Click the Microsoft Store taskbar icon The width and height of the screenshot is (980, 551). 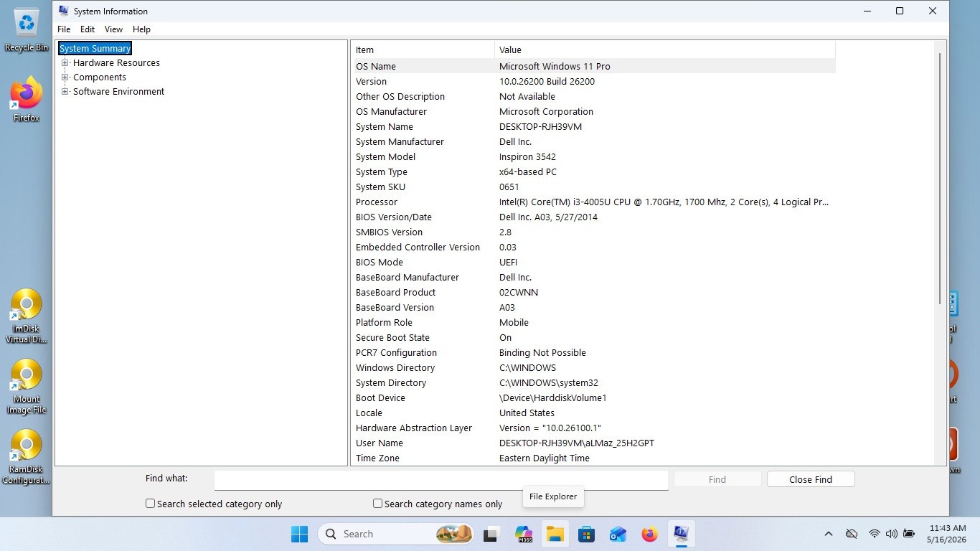tap(586, 534)
